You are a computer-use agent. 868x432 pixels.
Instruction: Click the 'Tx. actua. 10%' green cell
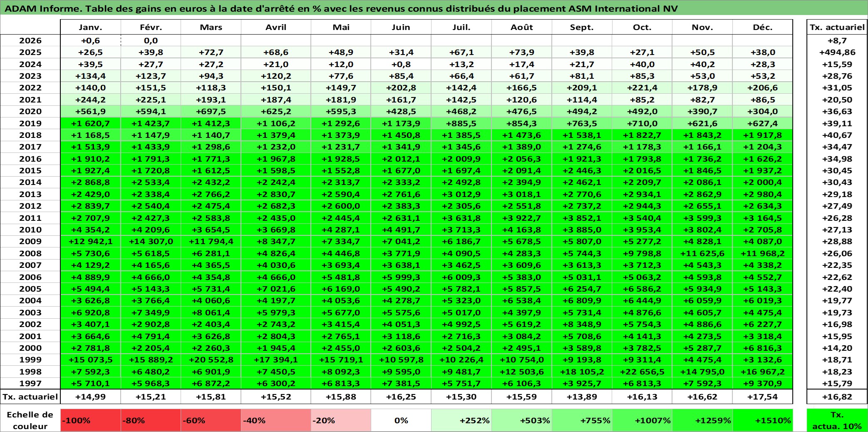[x=837, y=420]
